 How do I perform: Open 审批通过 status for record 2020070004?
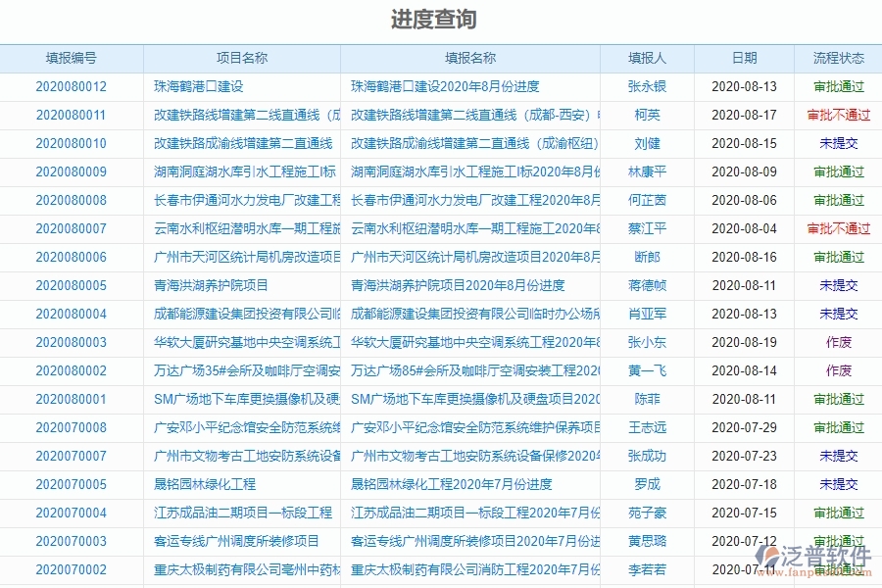pos(838,513)
